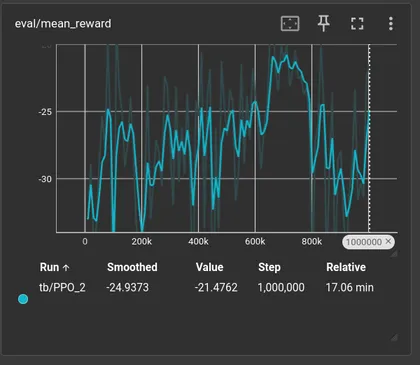420x365 pixels.
Task: Click the step value 1,000,000
Action: coord(281,287)
